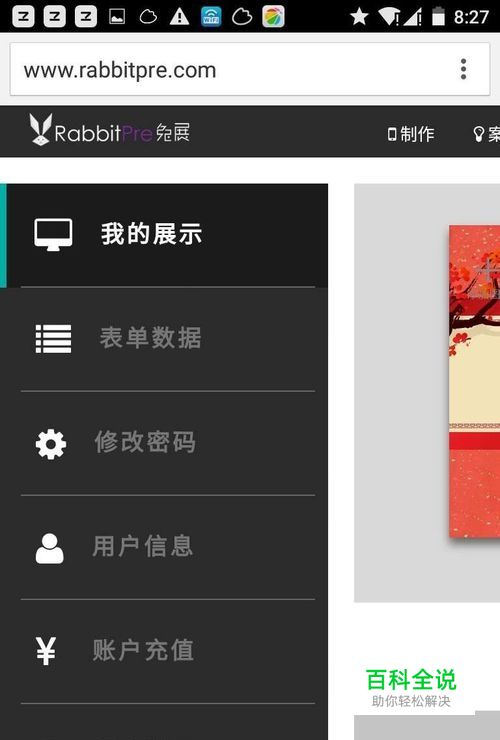Click the list icon beside 表单数据
Image resolution: width=500 pixels, height=740 pixels.
53,339
